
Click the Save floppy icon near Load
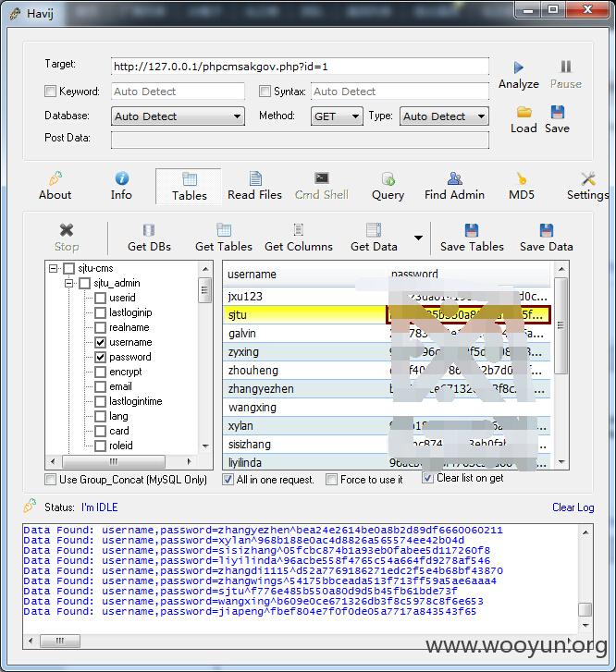(x=557, y=112)
